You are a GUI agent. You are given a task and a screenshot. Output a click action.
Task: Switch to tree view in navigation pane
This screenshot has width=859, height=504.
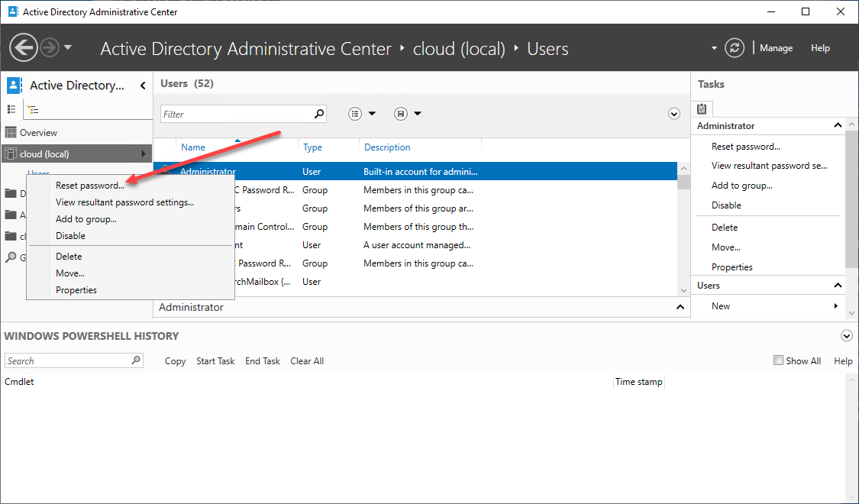[34, 109]
